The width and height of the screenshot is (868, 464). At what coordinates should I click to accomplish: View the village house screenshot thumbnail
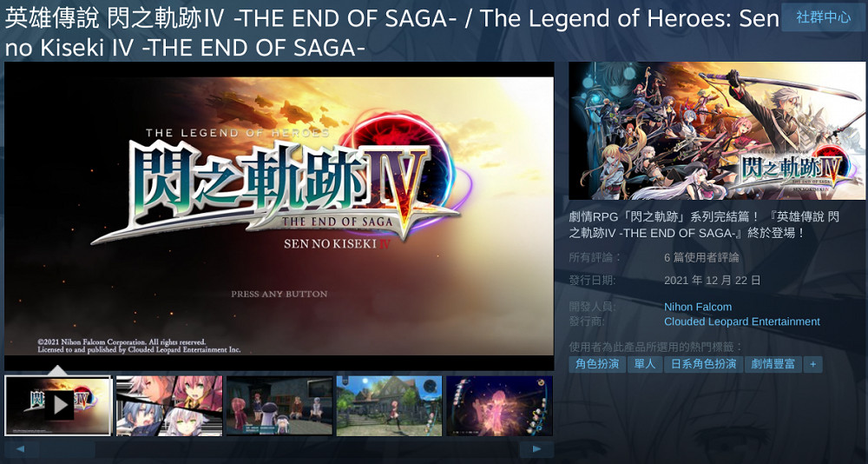[x=389, y=405]
